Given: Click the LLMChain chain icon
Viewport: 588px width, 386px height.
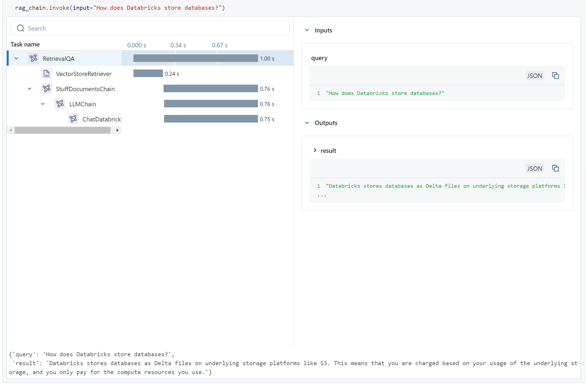Looking at the screenshot, I should 60,104.
